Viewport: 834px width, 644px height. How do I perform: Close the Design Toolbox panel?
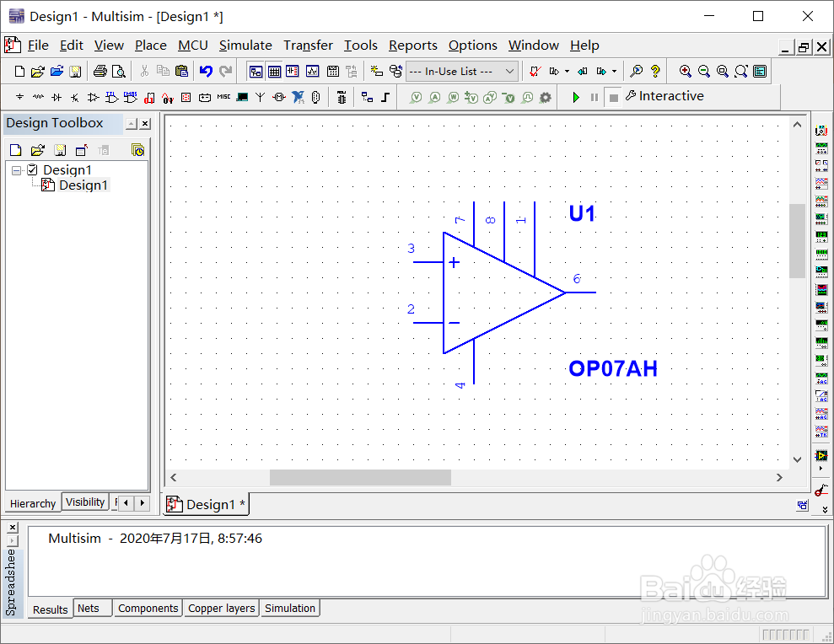pos(145,124)
